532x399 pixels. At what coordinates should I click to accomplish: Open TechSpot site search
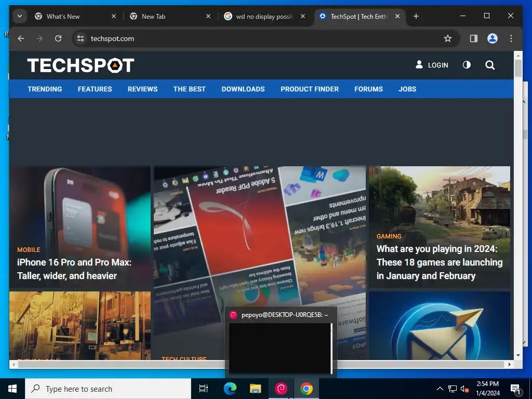490,65
